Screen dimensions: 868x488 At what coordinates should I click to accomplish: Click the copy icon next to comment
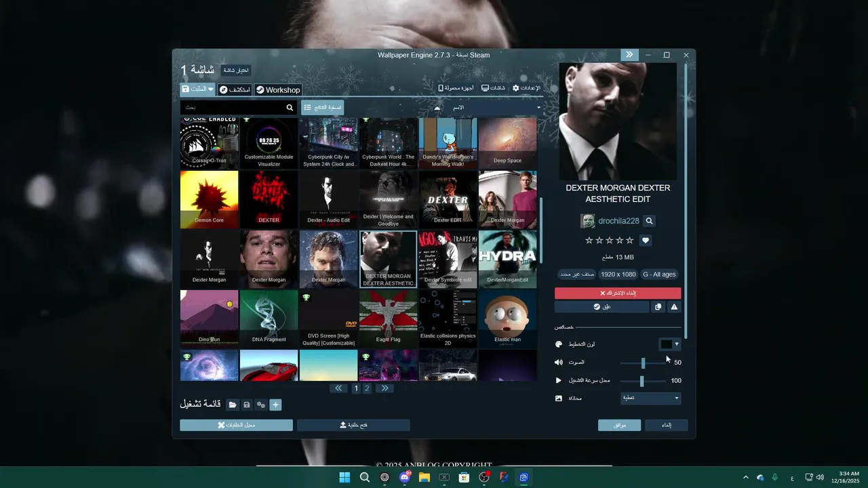click(x=658, y=307)
